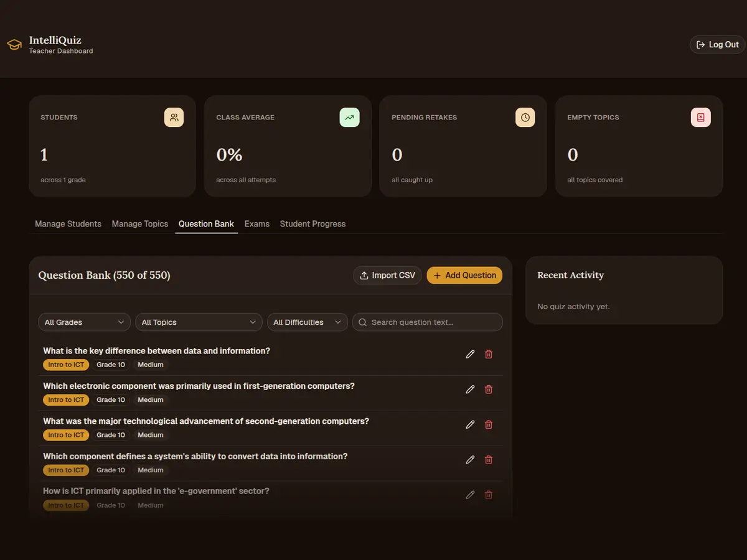This screenshot has width=747, height=560.
Task: Delete the first-generation computers question
Action: pos(489,389)
